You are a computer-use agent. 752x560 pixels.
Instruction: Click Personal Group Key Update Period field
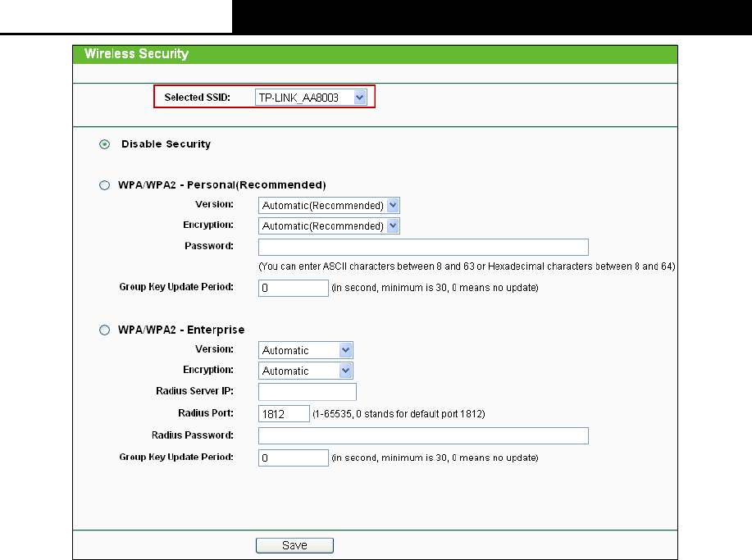point(294,288)
